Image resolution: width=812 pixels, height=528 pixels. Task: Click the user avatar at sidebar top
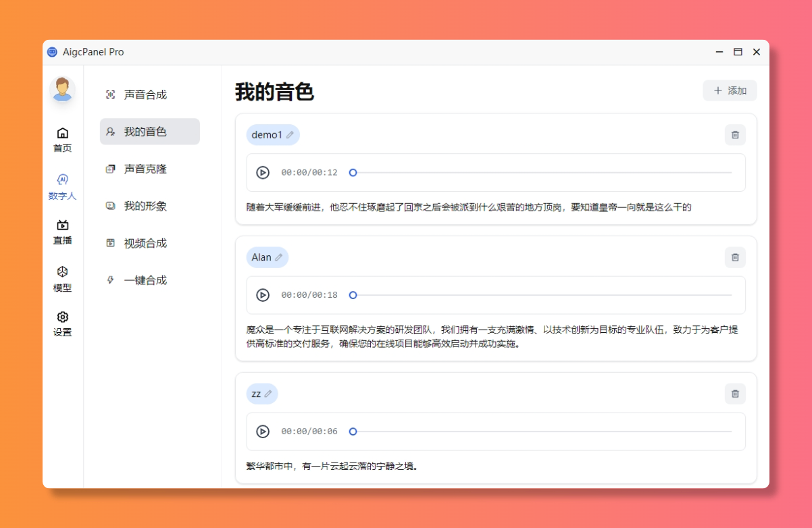(x=62, y=88)
